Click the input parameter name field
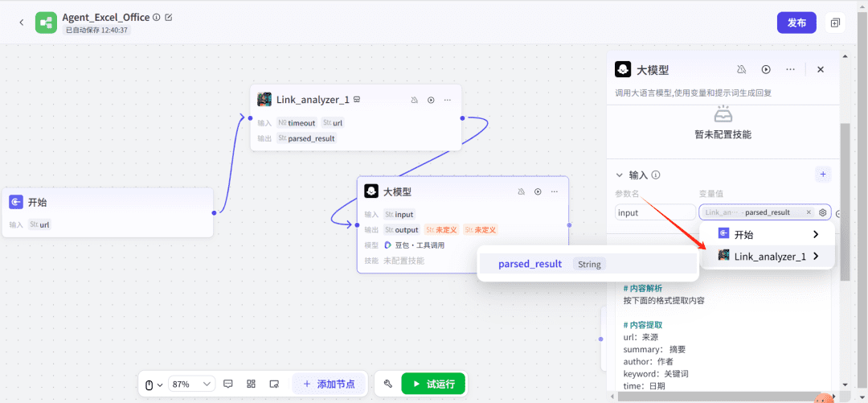This screenshot has height=403, width=868. [x=655, y=212]
